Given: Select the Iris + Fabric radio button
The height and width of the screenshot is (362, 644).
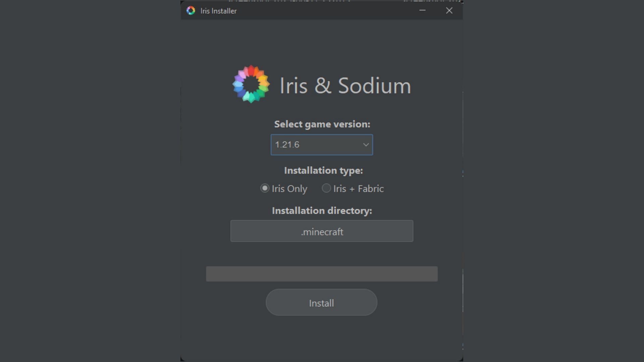Looking at the screenshot, I should click(326, 188).
